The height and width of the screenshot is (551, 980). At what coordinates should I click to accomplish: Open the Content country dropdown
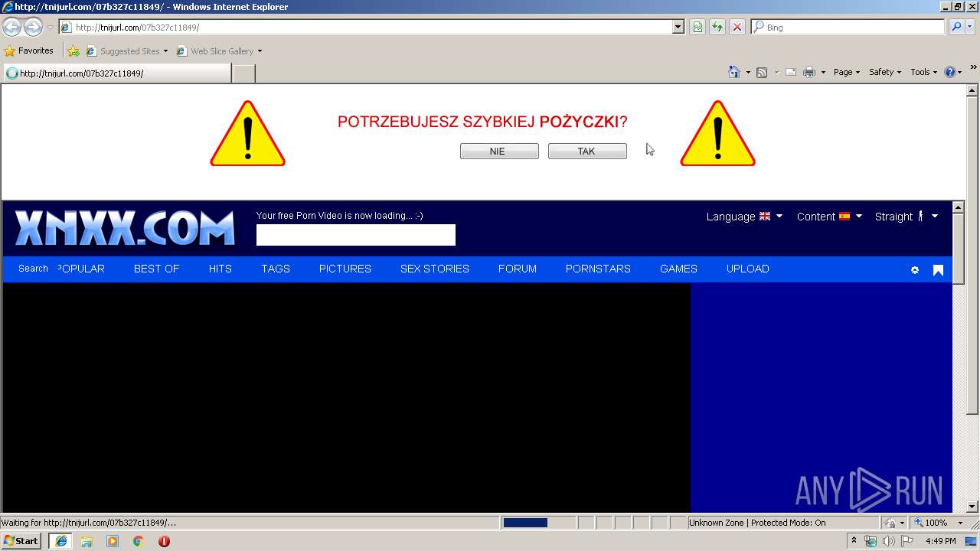point(829,217)
